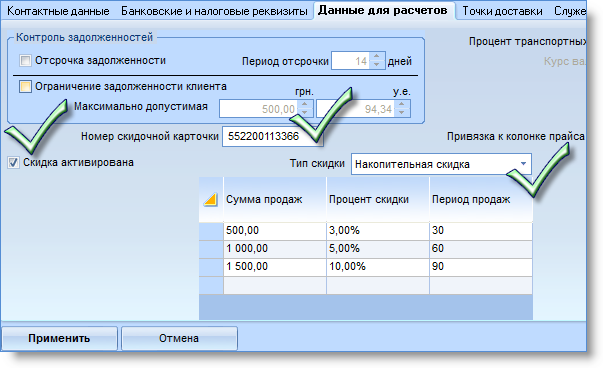Select the sales period cell with 60

point(481,249)
